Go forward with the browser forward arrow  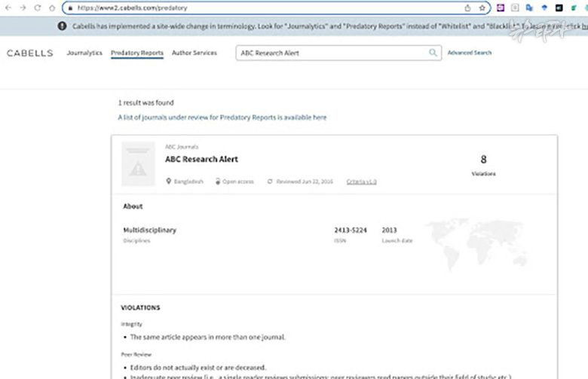23,8
